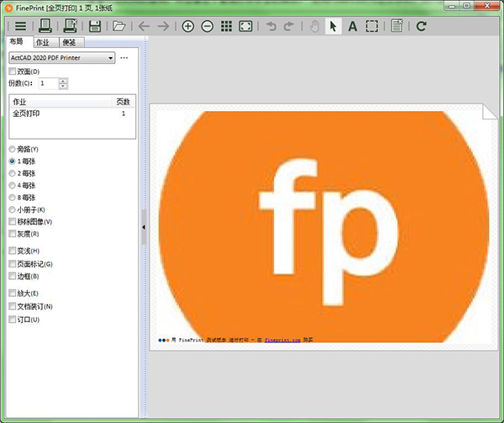The height and width of the screenshot is (423, 504).
Task: Collapse the left panel with arrow
Action: click(144, 227)
